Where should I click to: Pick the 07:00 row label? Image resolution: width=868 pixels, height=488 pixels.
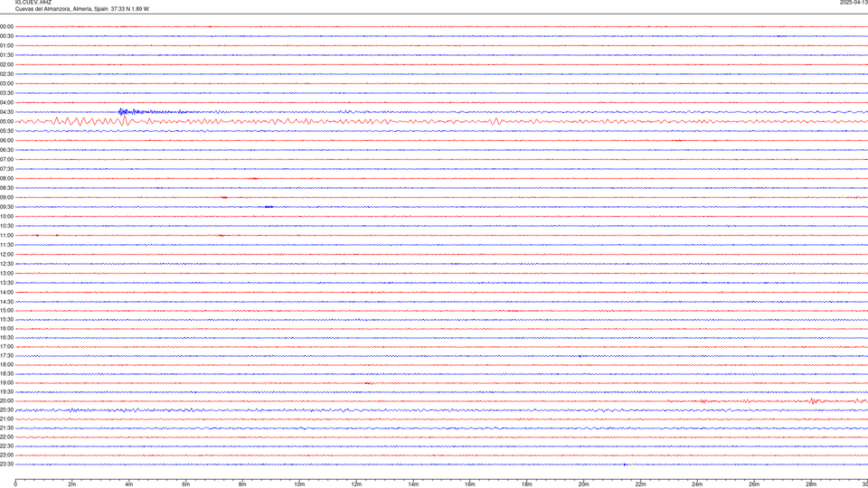[x=6, y=159]
